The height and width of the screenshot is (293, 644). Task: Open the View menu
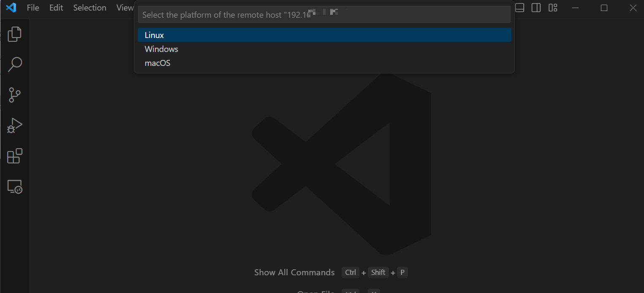[124, 8]
